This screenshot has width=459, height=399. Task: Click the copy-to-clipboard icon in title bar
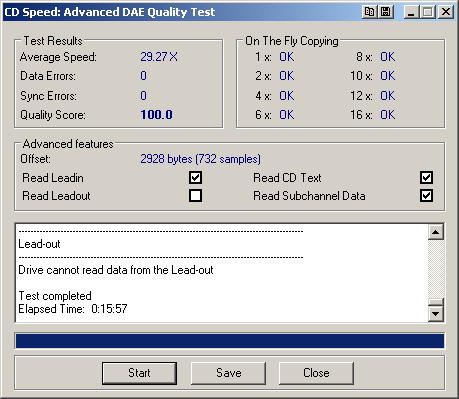pos(370,12)
